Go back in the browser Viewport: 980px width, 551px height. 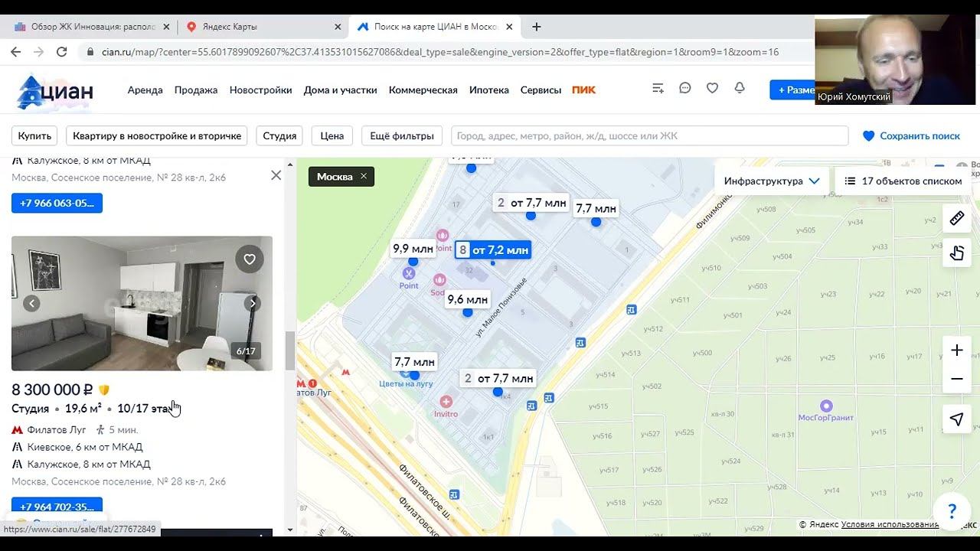click(15, 52)
